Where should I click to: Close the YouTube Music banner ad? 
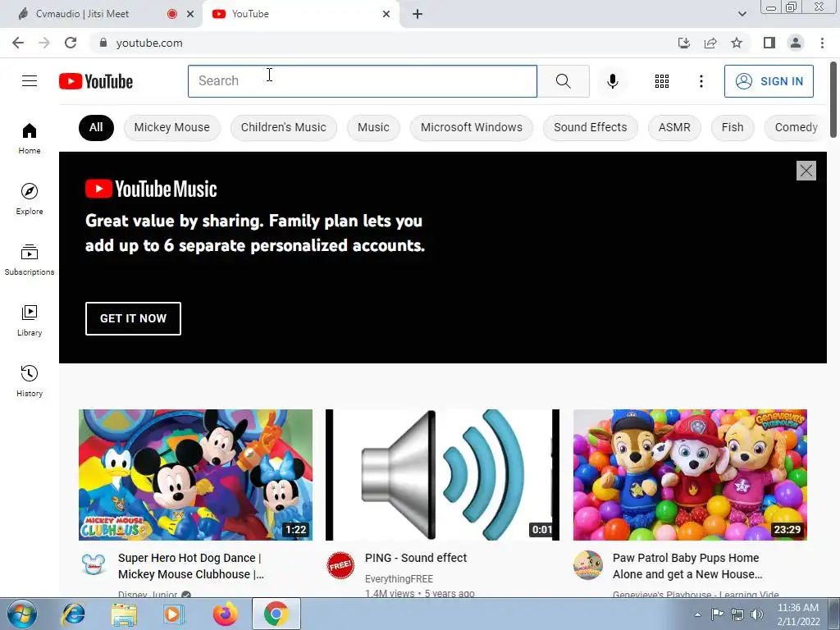click(x=806, y=171)
